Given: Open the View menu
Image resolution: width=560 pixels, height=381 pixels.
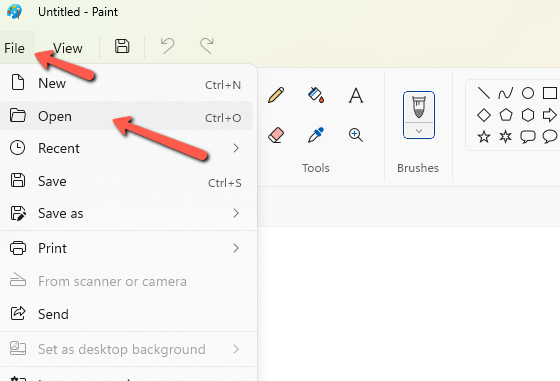Looking at the screenshot, I should click(x=68, y=48).
